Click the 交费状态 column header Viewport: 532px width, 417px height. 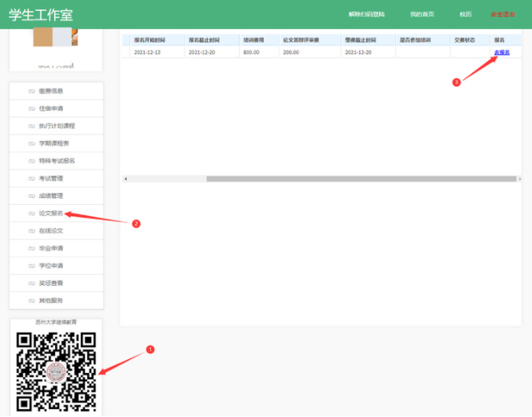point(470,40)
